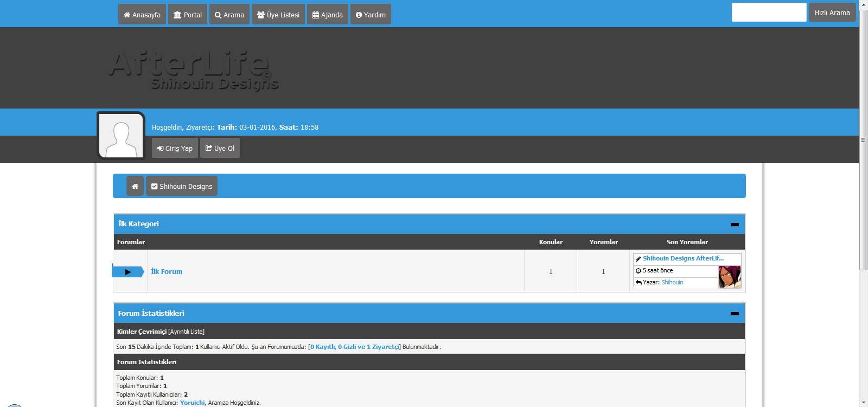Viewport: 868px width, 407px height.
Task: Open the İlk Forum link
Action: coord(167,272)
